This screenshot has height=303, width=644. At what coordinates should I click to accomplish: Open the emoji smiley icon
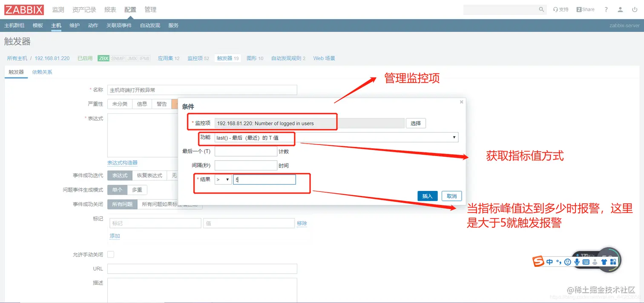coord(567,262)
